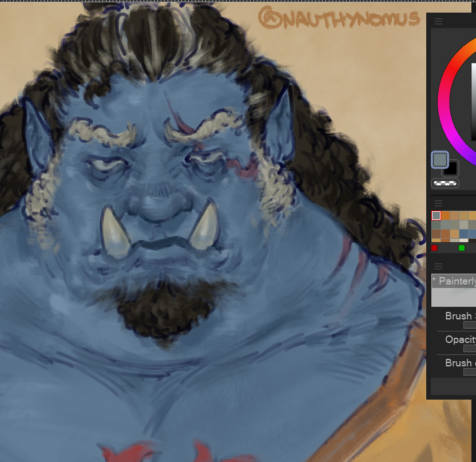Open the brush settings panel hamburger menu
The image size is (476, 462).
pos(438,266)
